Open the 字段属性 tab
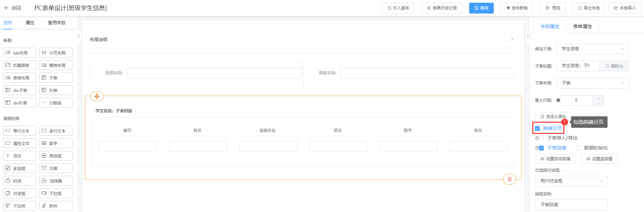Screen dimensions: 644x212 pos(550,26)
